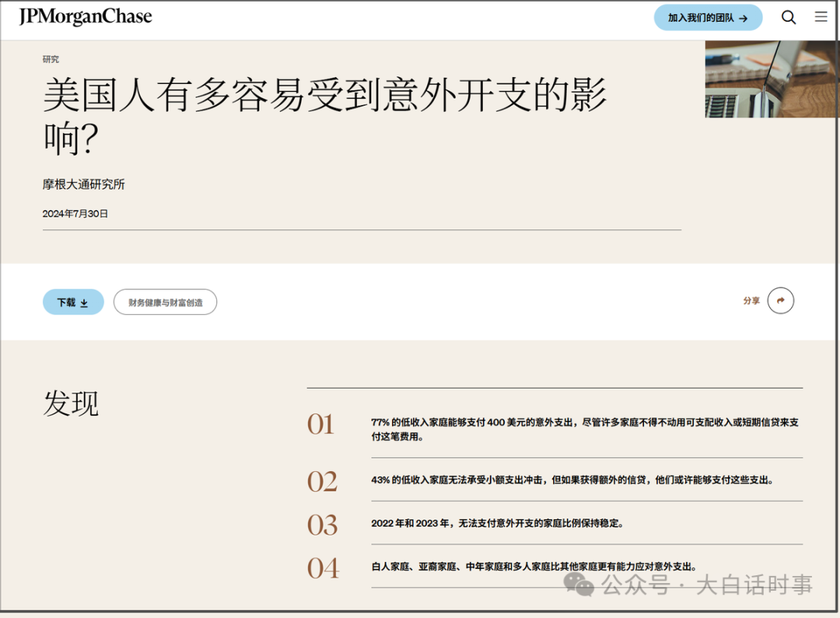Click the 摩根大通研究所 author name

tap(84, 184)
